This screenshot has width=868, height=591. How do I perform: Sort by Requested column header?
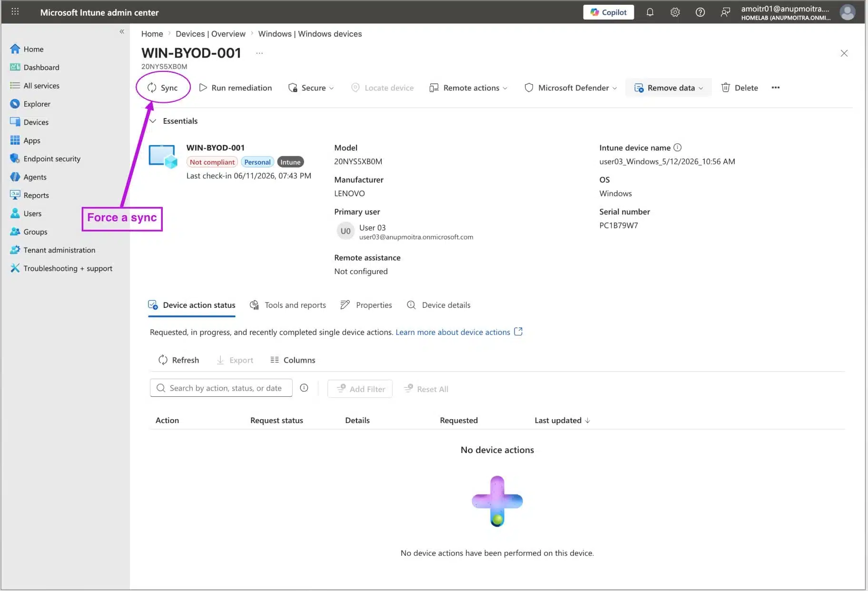(459, 421)
